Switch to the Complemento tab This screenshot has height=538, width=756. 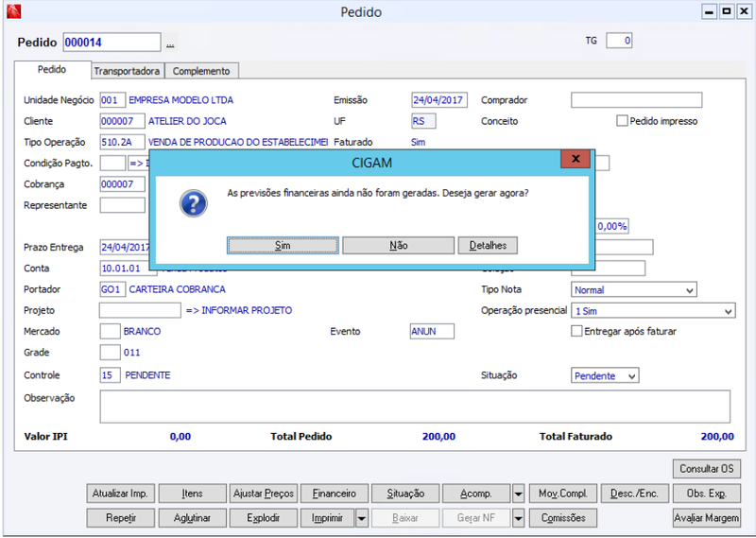[x=201, y=71]
